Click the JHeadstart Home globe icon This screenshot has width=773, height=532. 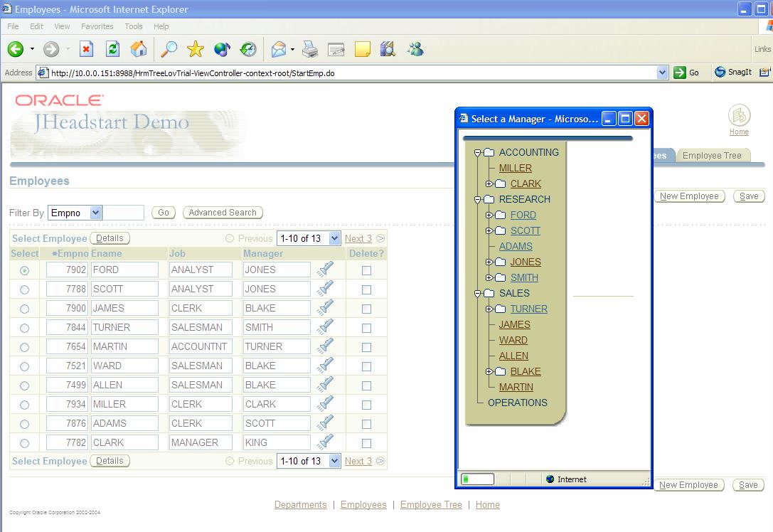point(739,115)
